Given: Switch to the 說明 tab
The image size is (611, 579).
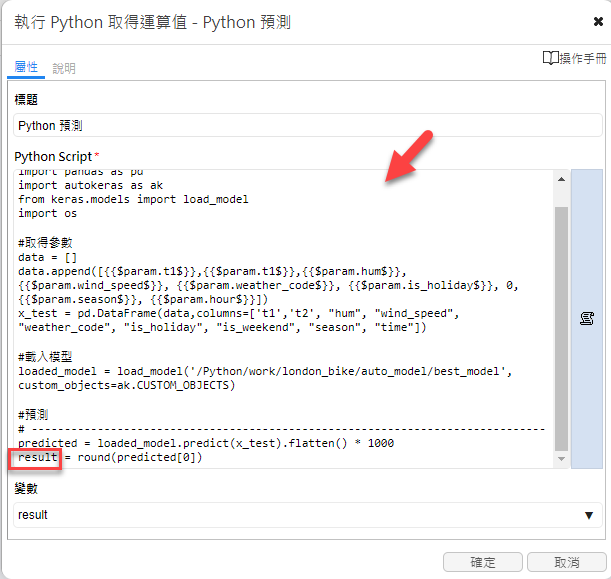Looking at the screenshot, I should (64, 69).
